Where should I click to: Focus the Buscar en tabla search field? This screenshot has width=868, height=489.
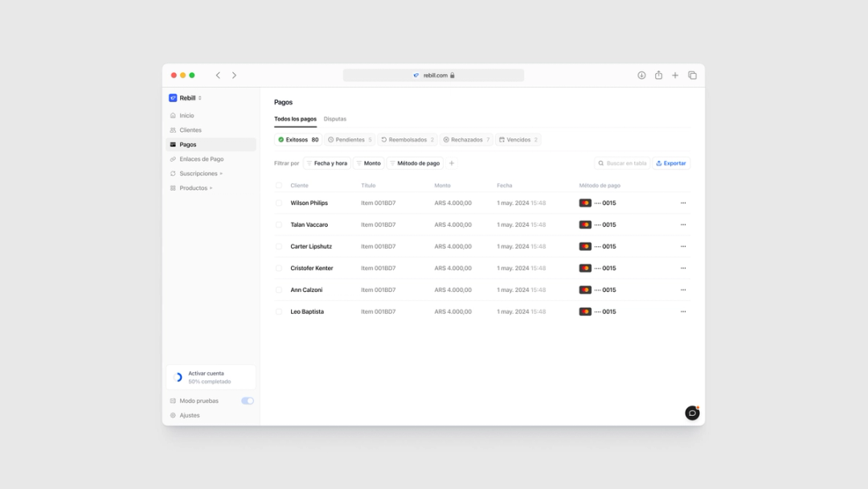(622, 163)
